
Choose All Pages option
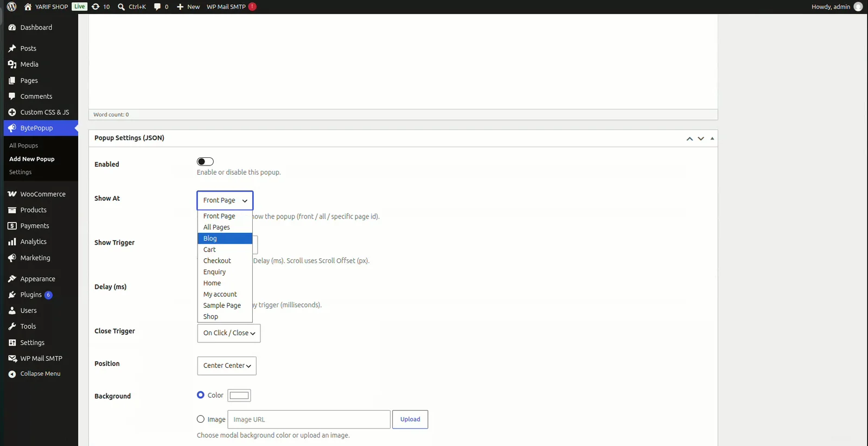[225, 227]
